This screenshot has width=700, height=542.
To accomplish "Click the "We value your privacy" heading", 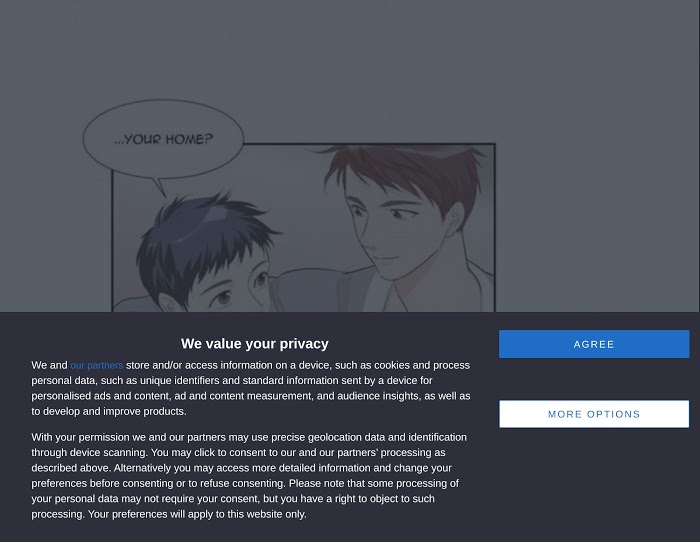I will 254,343.
